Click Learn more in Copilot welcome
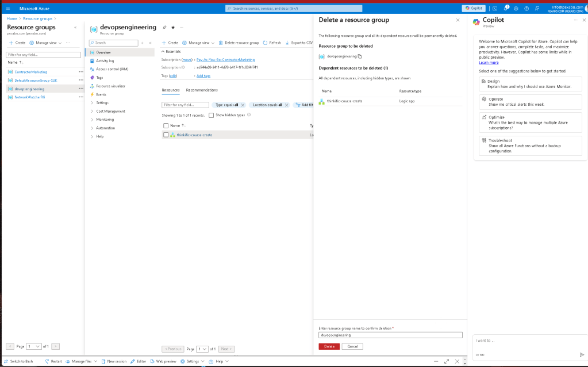 (489, 63)
